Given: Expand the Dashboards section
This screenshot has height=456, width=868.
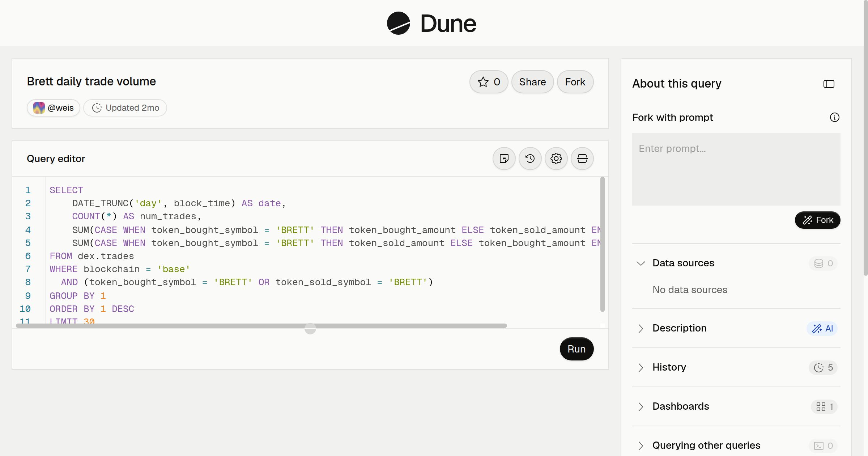Looking at the screenshot, I should coord(641,406).
